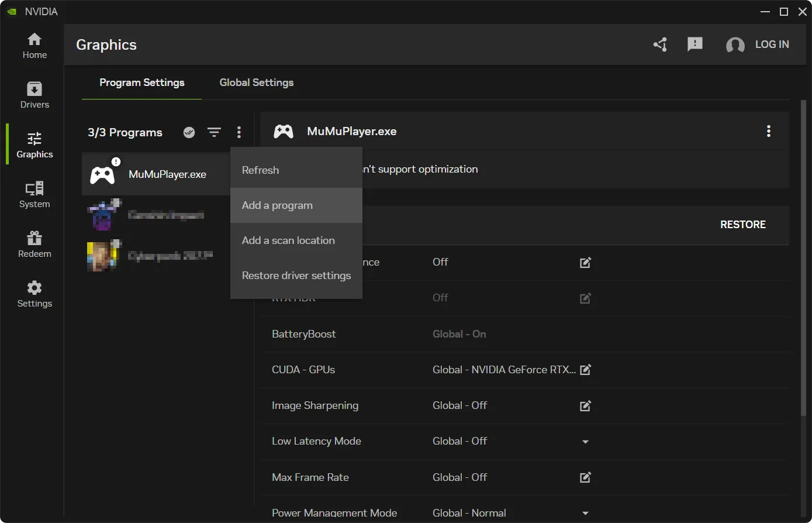The height and width of the screenshot is (523, 812).
Task: Edit the Image Sharpening setting
Action: tap(585, 405)
